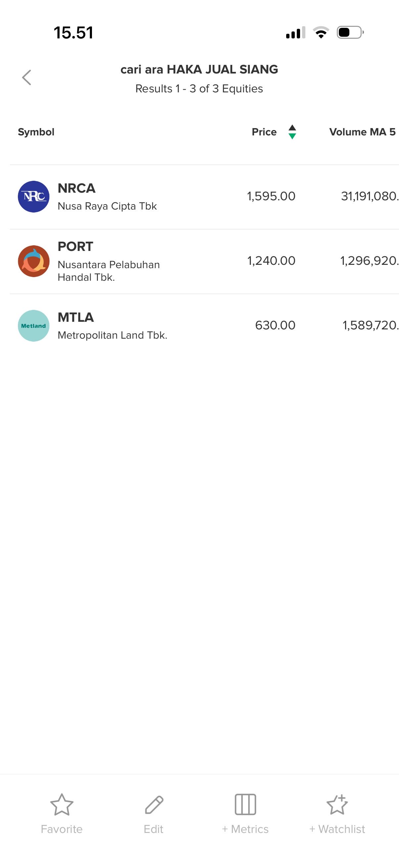Viewport: 399px width, 868px height.
Task: Tap the battery status icon
Action: pyautogui.click(x=350, y=33)
